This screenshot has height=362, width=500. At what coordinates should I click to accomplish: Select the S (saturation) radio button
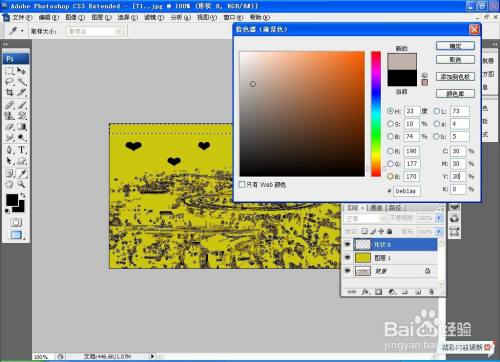coord(390,124)
